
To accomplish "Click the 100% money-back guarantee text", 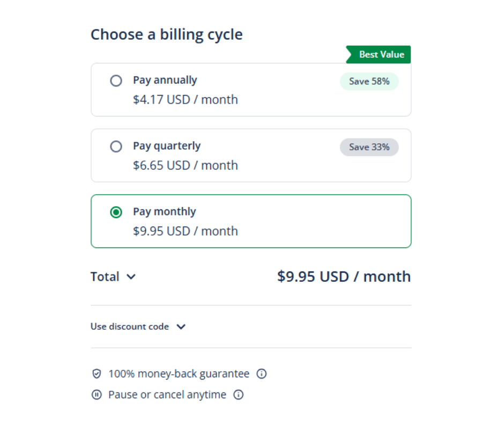I will coord(179,374).
